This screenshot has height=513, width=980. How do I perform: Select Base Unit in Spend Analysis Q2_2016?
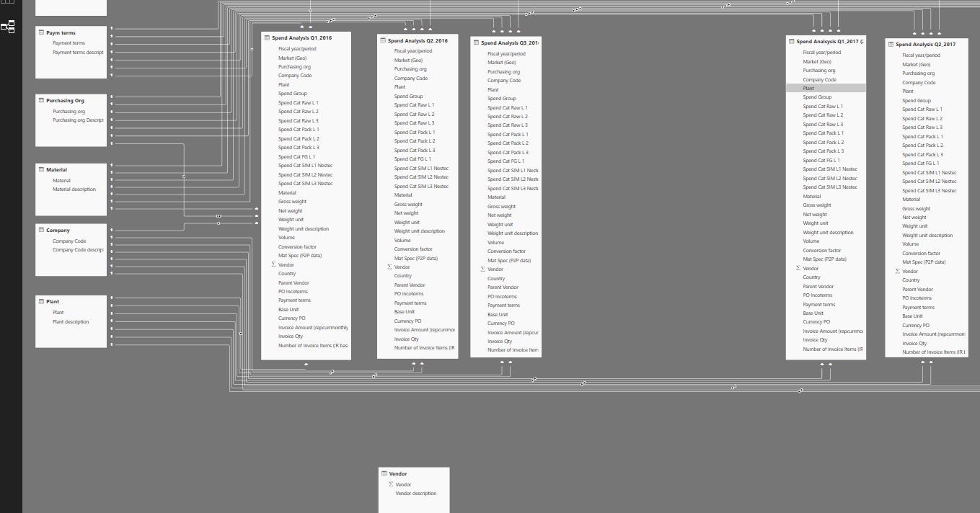tap(405, 312)
